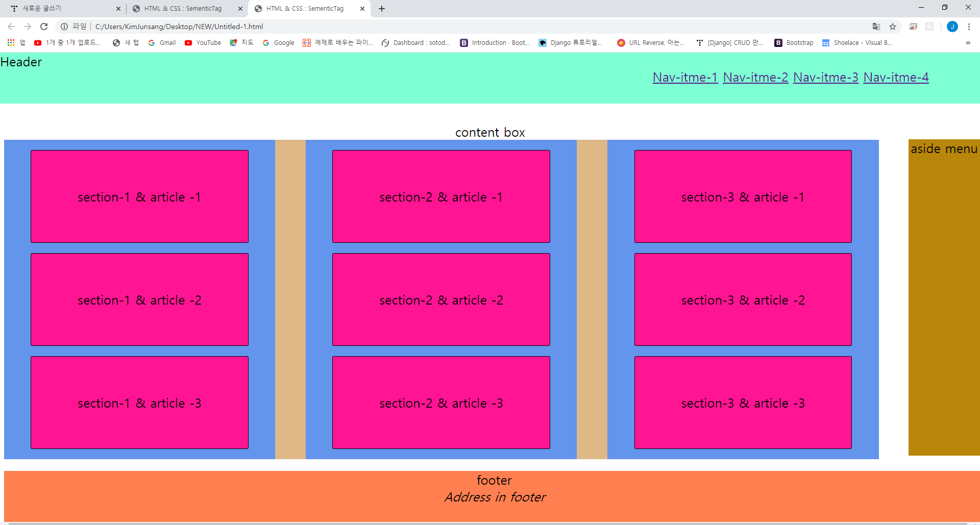
Task: Open Introduction · Boot bookmark
Action: pos(495,43)
